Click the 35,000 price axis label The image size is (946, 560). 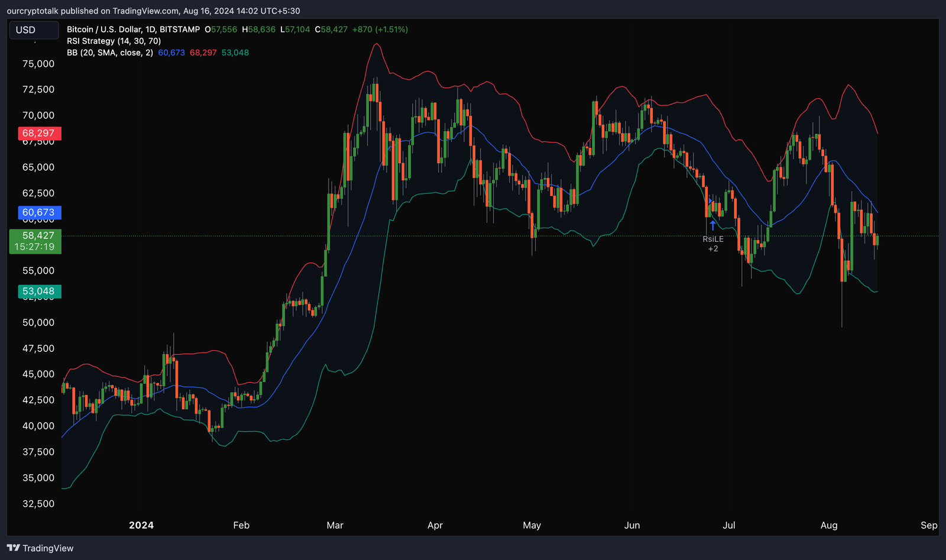(38, 478)
